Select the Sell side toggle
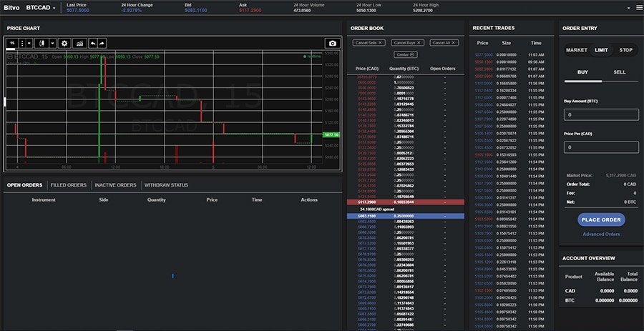The image size is (644, 331). [619, 72]
